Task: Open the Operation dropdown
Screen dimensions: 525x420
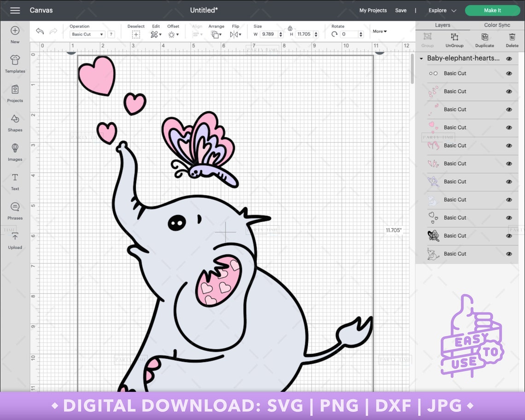Action: tap(87, 34)
